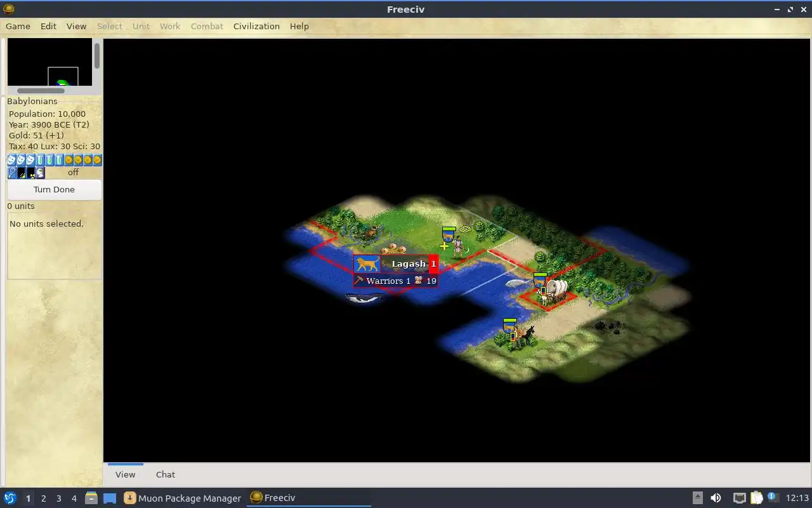Switch to the View tab
Image resolution: width=812 pixels, height=508 pixels.
[125, 474]
